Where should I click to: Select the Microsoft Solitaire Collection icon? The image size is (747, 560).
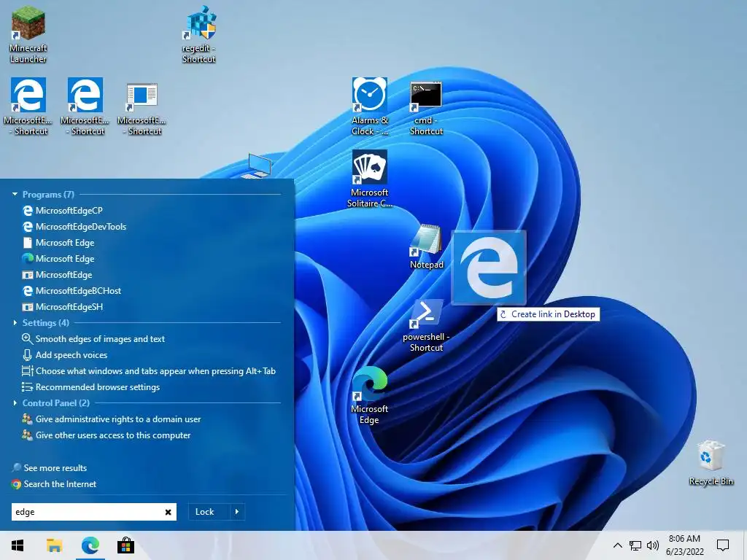point(370,179)
